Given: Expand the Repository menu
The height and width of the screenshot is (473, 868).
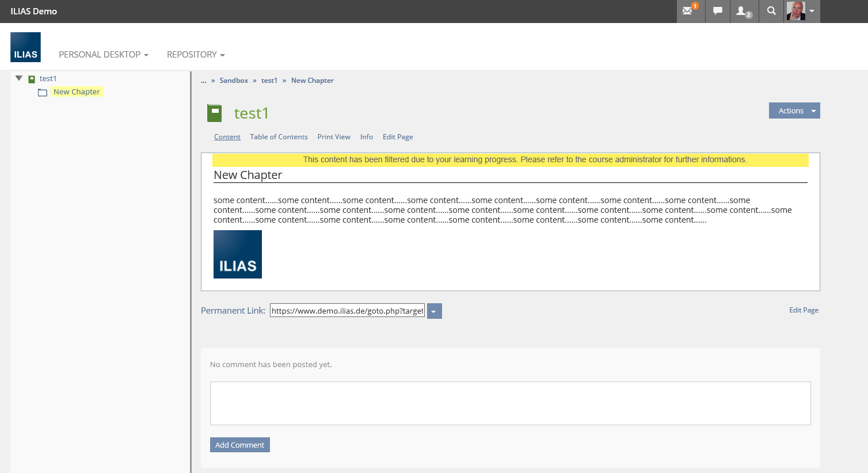Looking at the screenshot, I should (196, 55).
